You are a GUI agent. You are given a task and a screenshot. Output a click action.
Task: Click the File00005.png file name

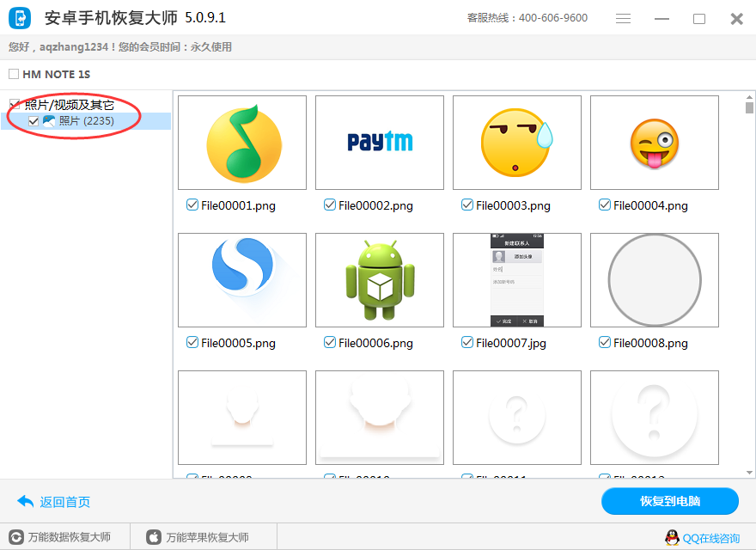[238, 343]
